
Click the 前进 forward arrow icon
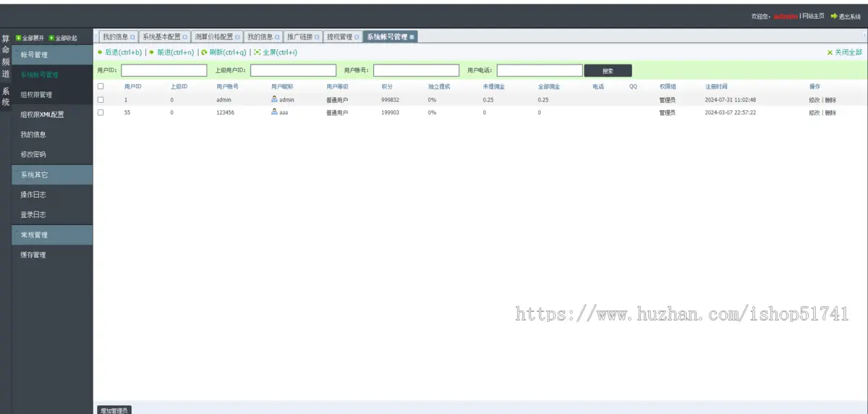tap(152, 52)
